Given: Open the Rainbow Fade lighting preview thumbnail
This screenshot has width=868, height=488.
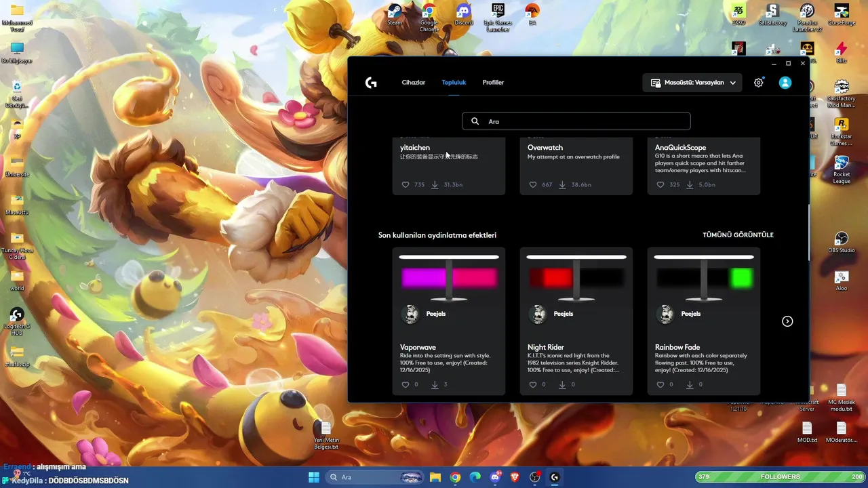Looking at the screenshot, I should tap(704, 278).
